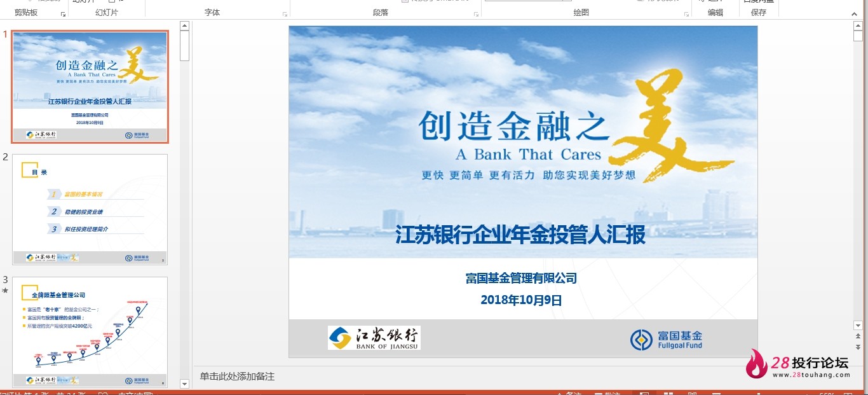Select the date text 2018年10月9日

point(521,300)
